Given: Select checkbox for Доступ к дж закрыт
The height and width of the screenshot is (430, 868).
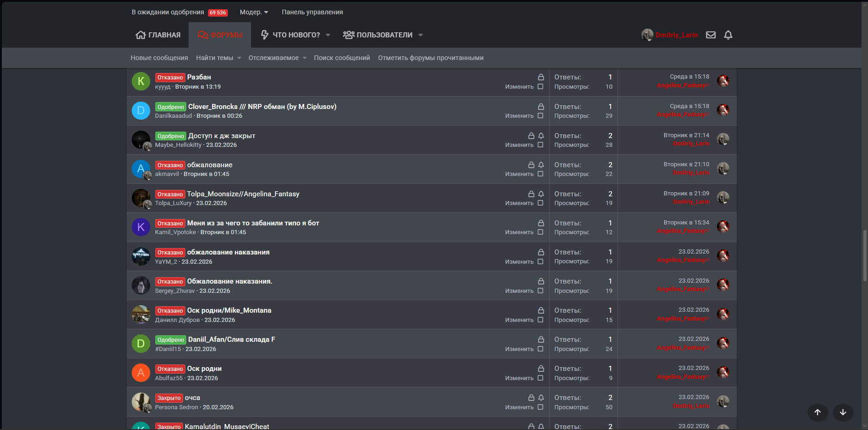Looking at the screenshot, I should coord(540,145).
